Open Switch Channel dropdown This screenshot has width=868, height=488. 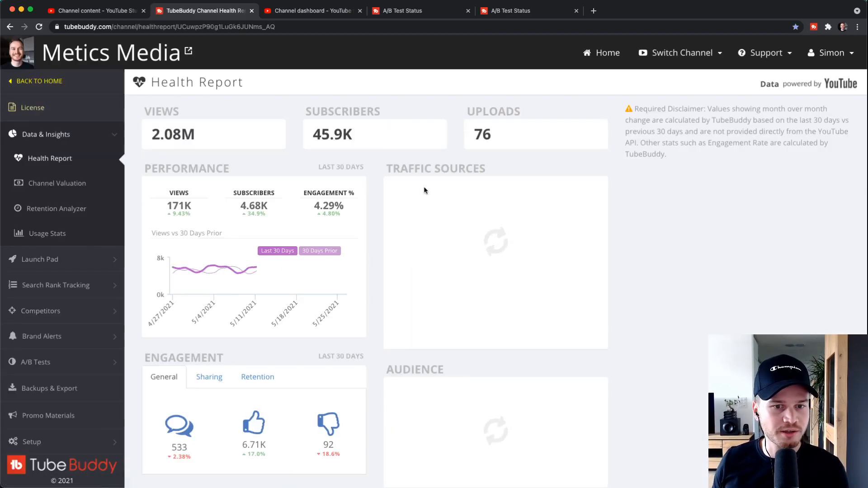click(x=680, y=52)
